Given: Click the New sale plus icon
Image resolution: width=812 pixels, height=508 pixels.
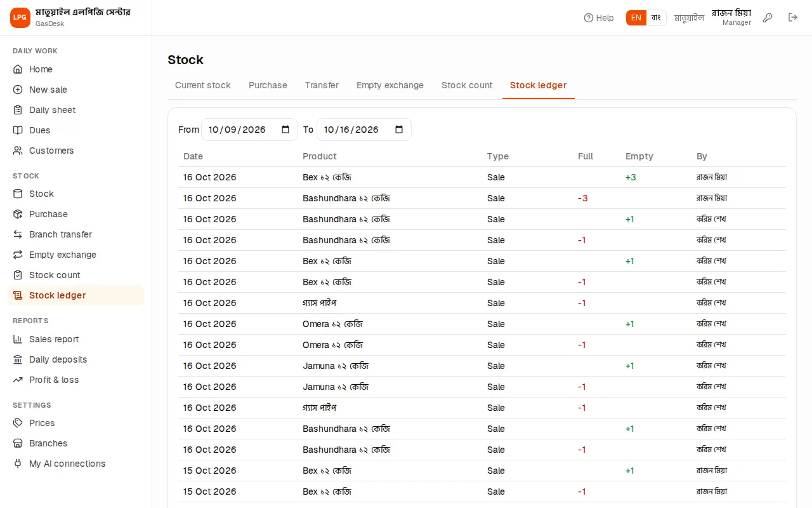Looking at the screenshot, I should tap(18, 90).
